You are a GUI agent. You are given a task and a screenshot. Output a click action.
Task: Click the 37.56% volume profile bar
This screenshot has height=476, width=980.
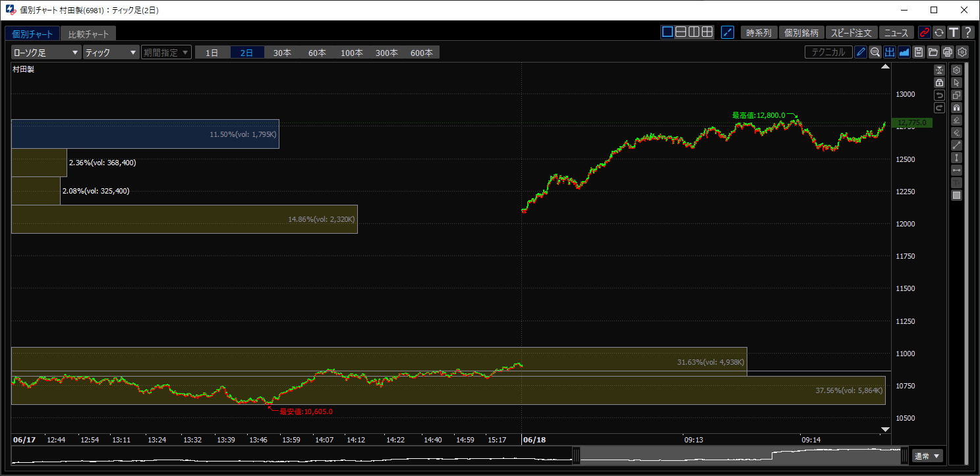point(448,390)
